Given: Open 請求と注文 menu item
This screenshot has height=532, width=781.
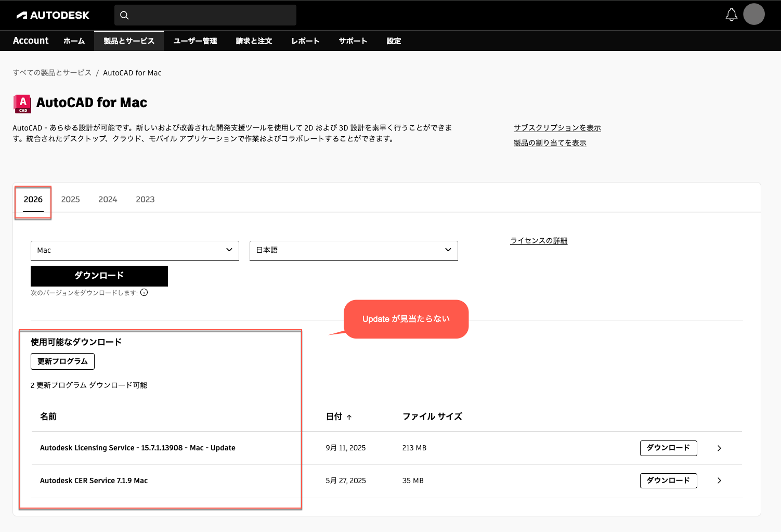Looking at the screenshot, I should [254, 41].
